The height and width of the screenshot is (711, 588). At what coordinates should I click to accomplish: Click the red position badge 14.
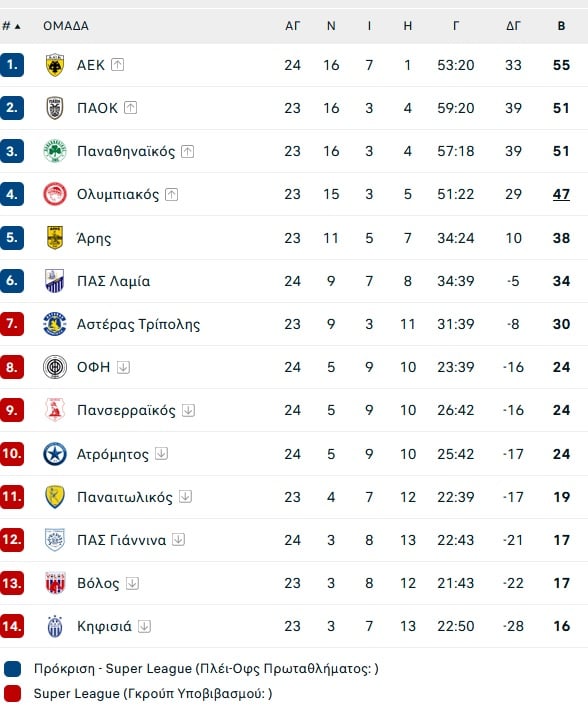[12, 626]
